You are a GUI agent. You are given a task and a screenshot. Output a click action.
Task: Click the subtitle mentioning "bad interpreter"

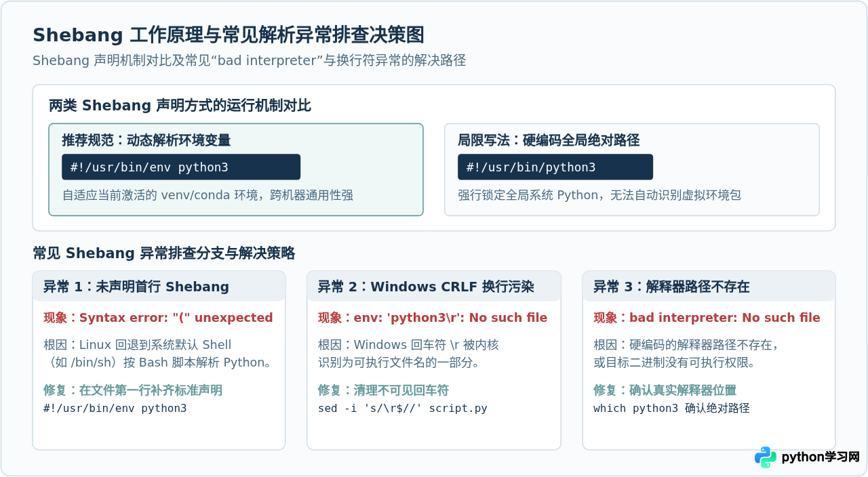(250, 60)
